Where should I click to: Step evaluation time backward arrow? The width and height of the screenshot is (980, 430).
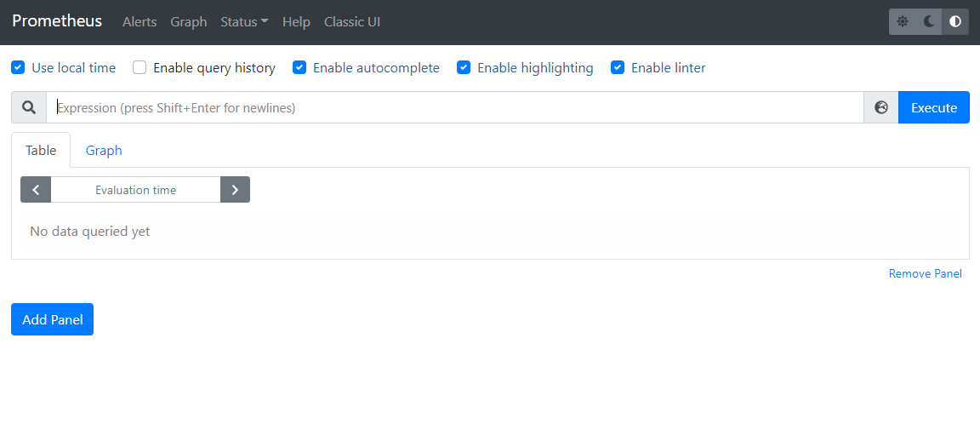(36, 190)
